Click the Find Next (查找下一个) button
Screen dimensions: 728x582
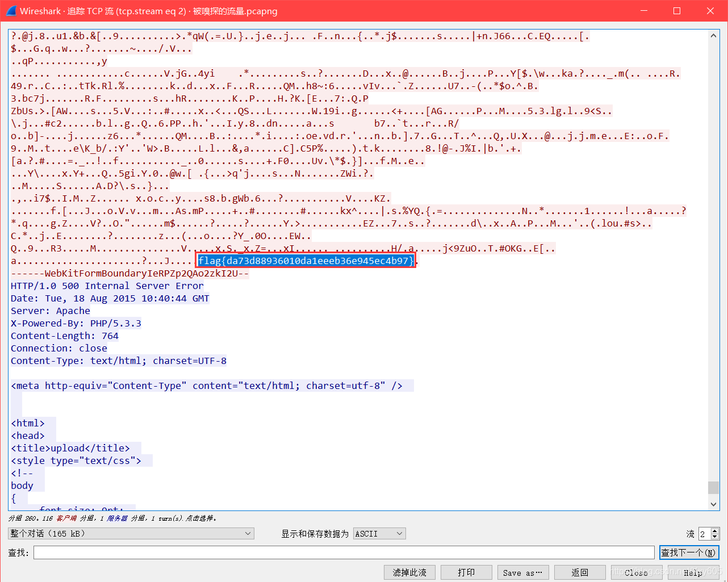(689, 552)
